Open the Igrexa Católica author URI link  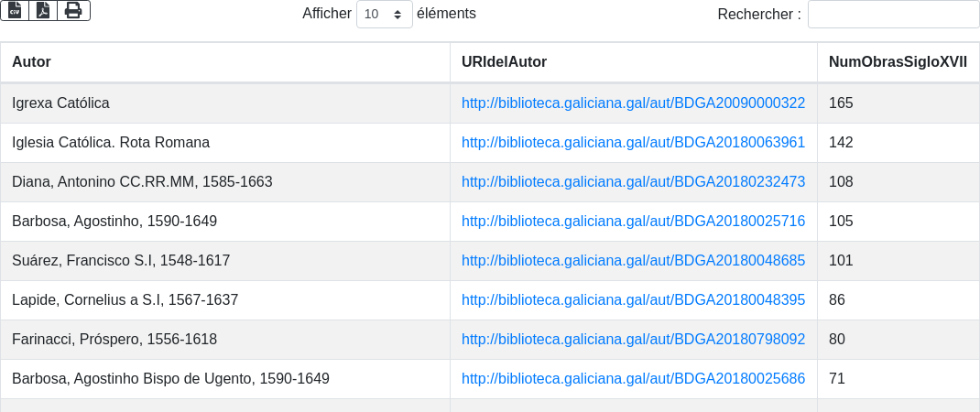pos(633,103)
